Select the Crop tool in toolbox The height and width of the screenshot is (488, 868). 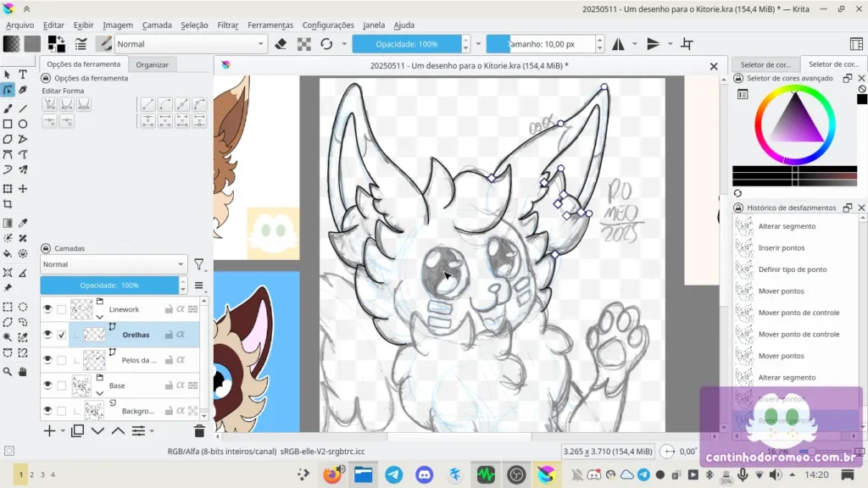(x=8, y=204)
